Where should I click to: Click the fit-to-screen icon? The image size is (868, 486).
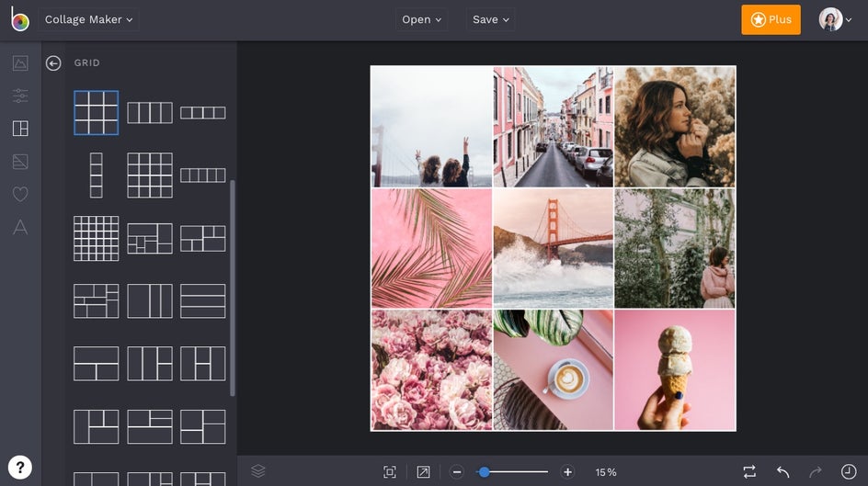coord(390,472)
